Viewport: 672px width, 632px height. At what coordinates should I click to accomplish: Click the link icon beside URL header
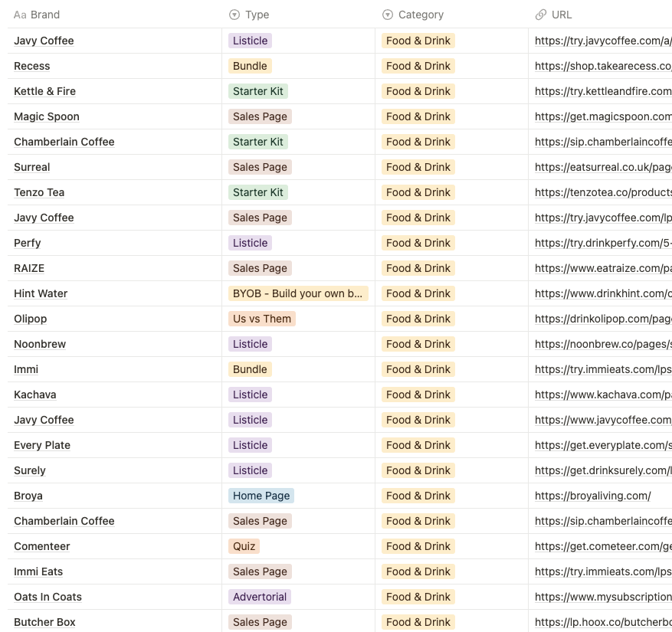tap(541, 15)
